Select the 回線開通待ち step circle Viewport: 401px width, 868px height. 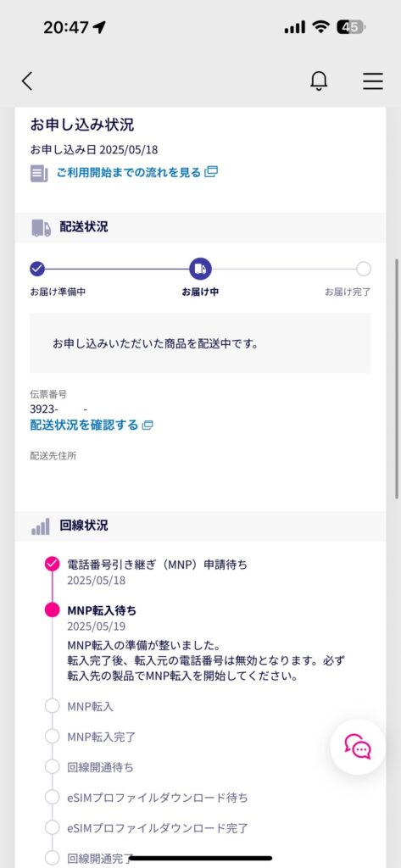[52, 767]
